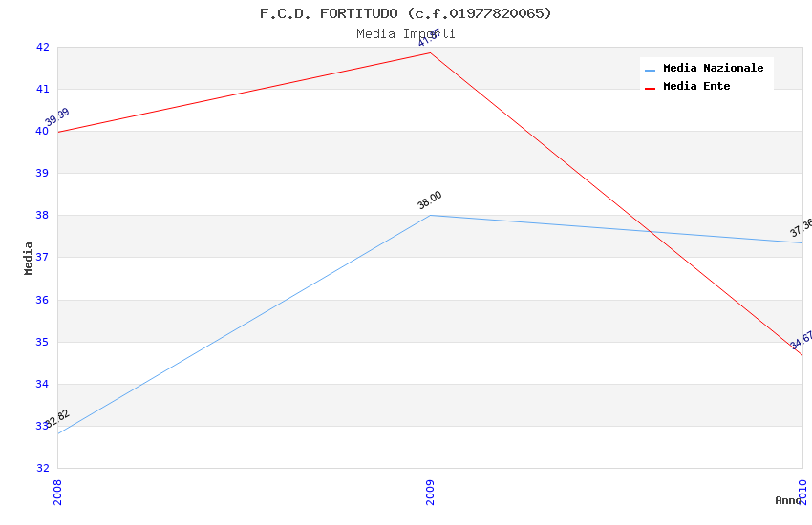Click the 38.00 data point label
Image resolution: width=812 pixels, height=525 pixels.
430,199
